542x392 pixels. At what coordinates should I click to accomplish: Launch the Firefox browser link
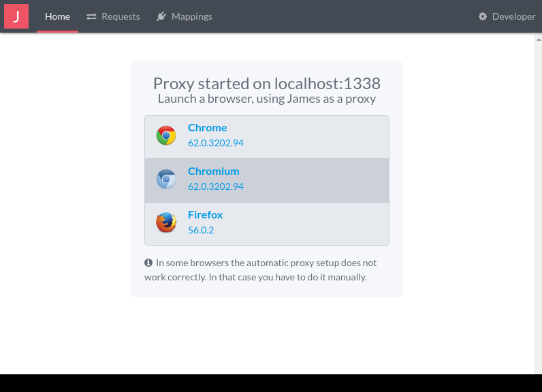267,224
